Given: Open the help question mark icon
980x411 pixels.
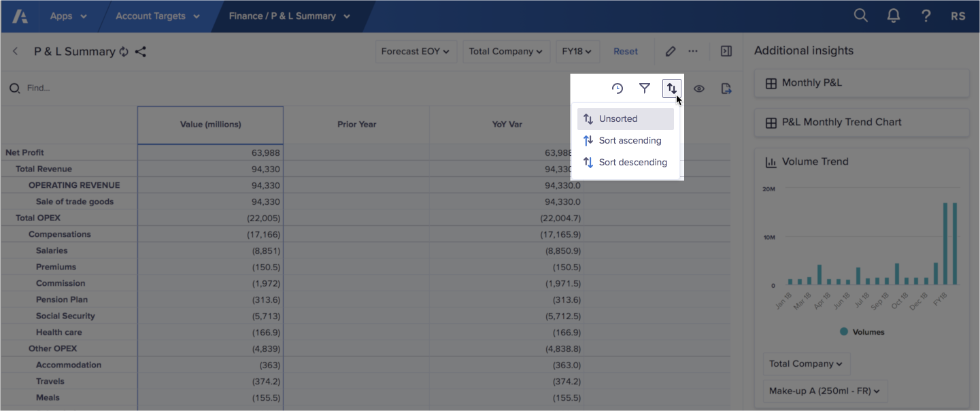Looking at the screenshot, I should tap(926, 14).
